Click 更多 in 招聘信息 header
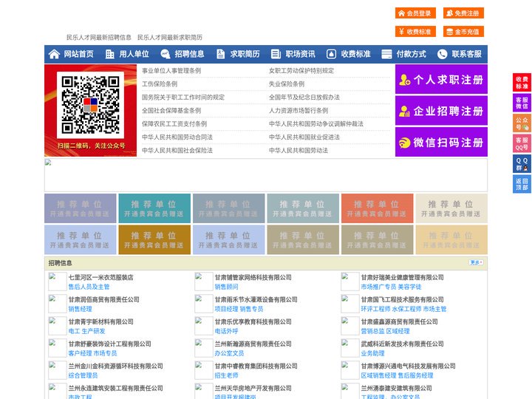The width and height of the screenshot is (532, 399). (476, 262)
